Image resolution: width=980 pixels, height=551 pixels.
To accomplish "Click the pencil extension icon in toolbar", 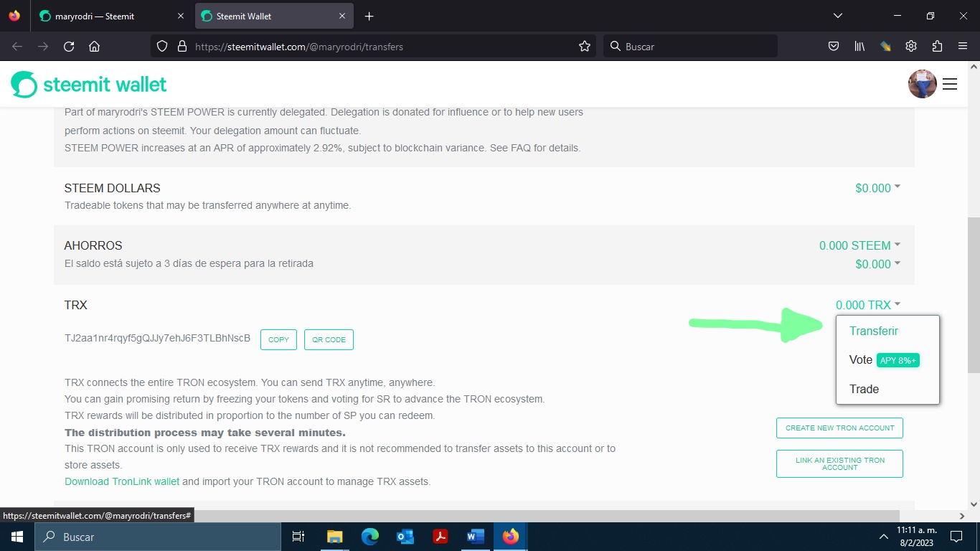I will [x=885, y=47].
